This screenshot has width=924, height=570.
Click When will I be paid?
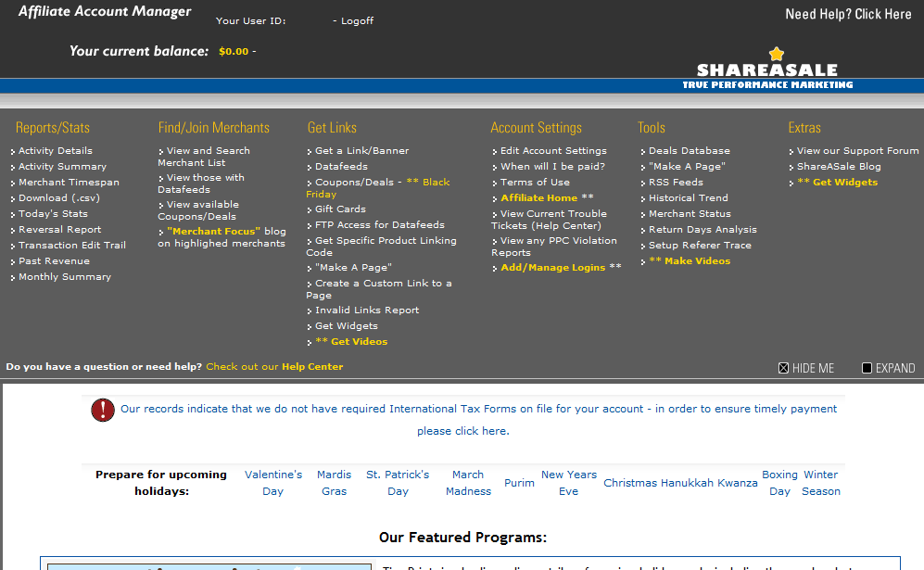coord(552,167)
